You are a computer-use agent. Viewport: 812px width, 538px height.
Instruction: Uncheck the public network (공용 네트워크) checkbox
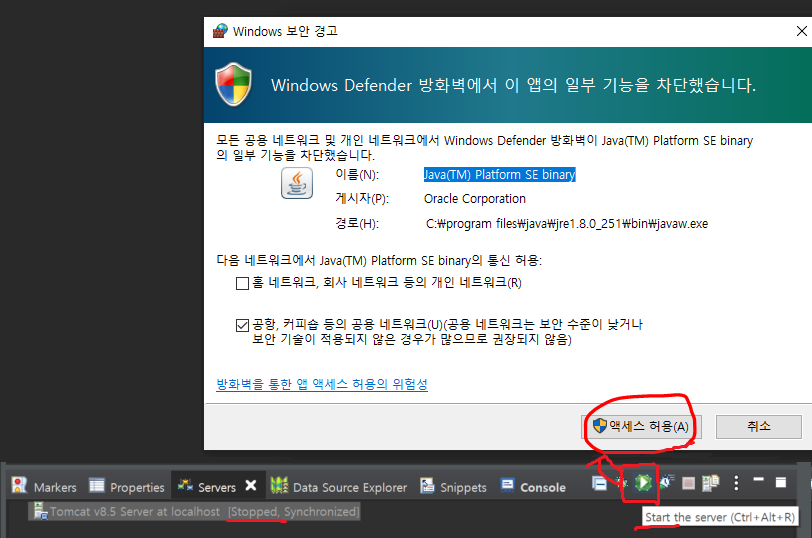coord(242,325)
